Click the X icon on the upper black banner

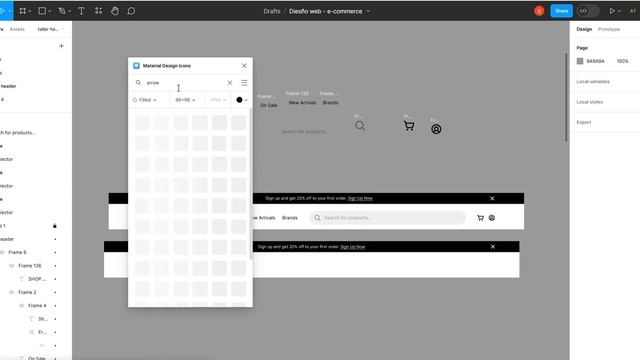point(492,198)
